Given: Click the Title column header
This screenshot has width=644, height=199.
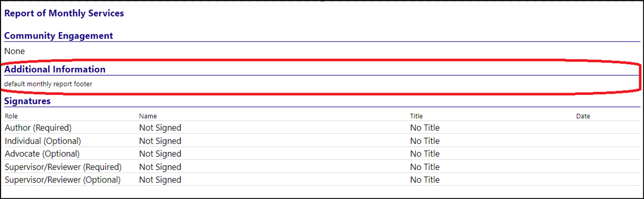Looking at the screenshot, I should (416, 116).
